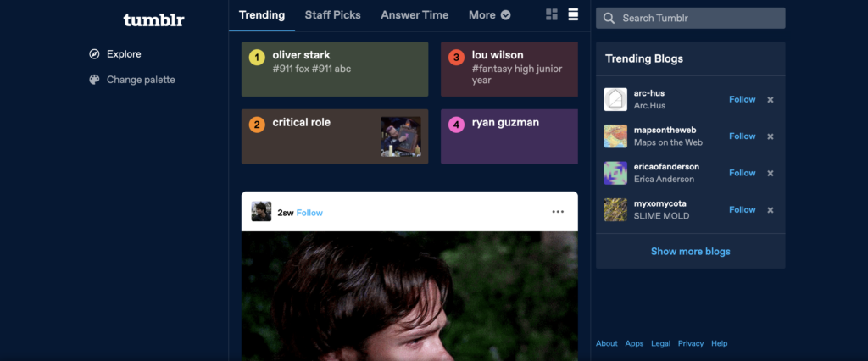The image size is (868, 361).
Task: Click the number 1 trending badge
Action: point(257,58)
